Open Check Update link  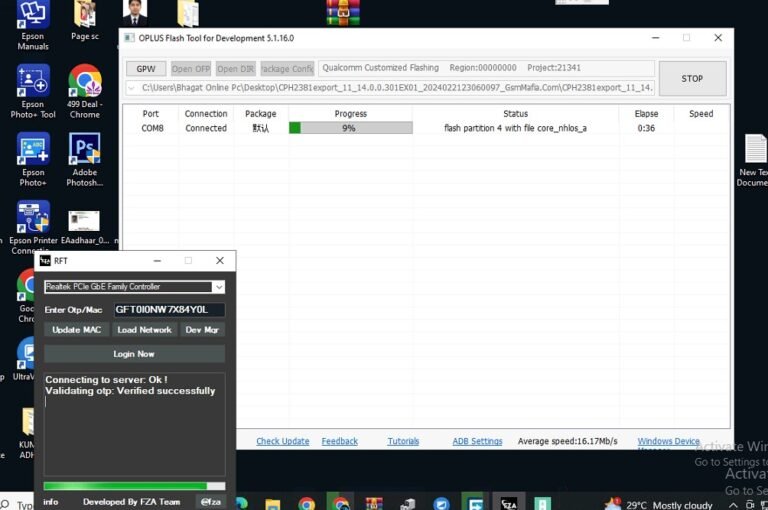click(x=283, y=441)
